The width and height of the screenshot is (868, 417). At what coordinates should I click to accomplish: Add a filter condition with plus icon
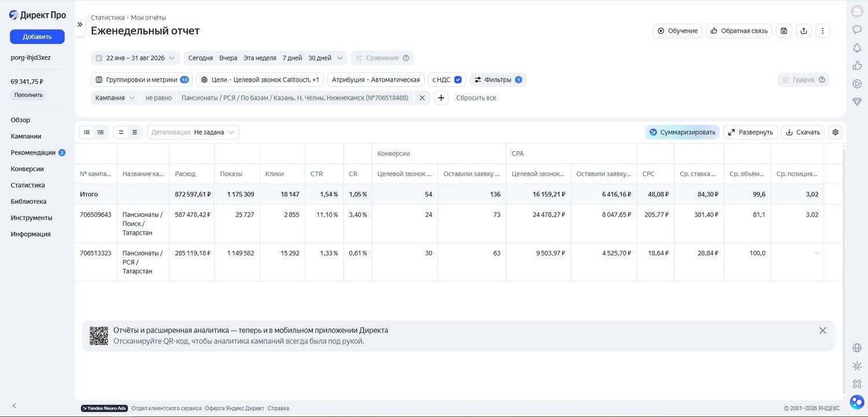[x=441, y=98]
